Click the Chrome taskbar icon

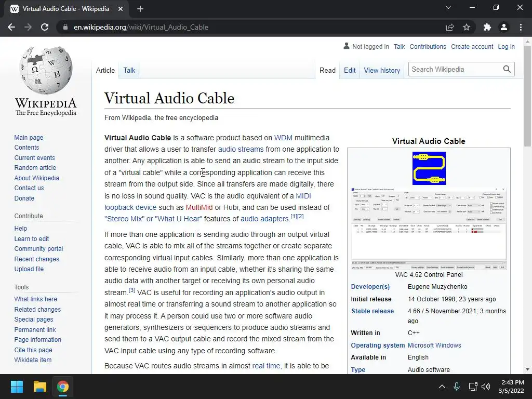point(62,387)
